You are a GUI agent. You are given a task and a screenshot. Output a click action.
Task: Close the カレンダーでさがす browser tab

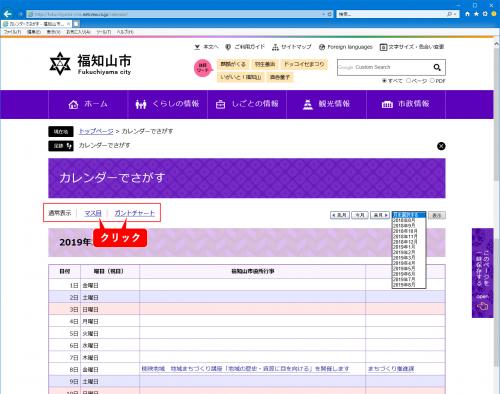[68, 24]
